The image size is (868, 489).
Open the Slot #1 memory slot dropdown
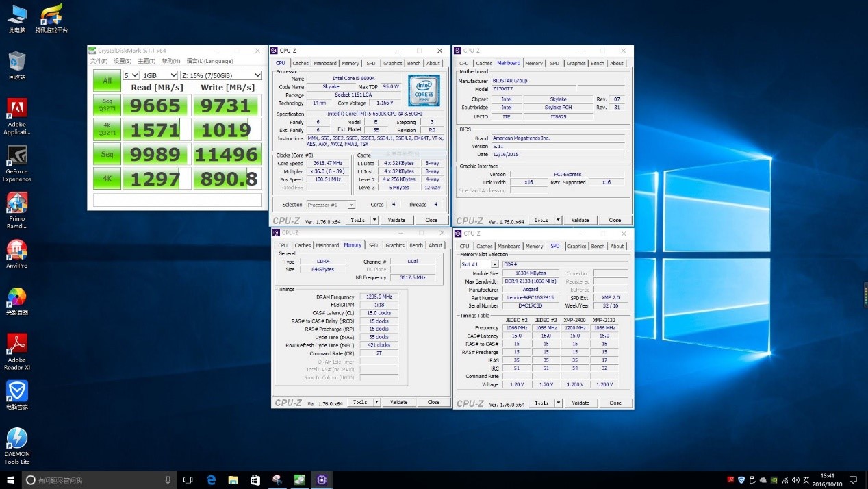click(x=479, y=264)
